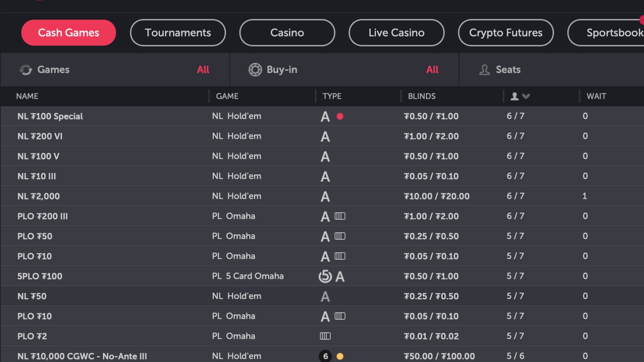The image size is (644, 362).
Task: Open the Crypto Futures tab
Action: (x=506, y=33)
